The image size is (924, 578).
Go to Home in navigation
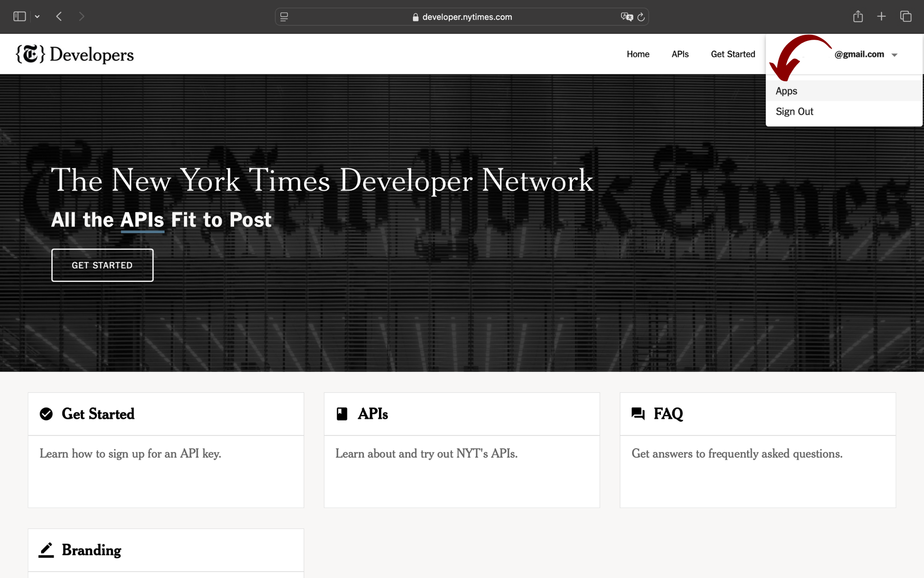638,54
